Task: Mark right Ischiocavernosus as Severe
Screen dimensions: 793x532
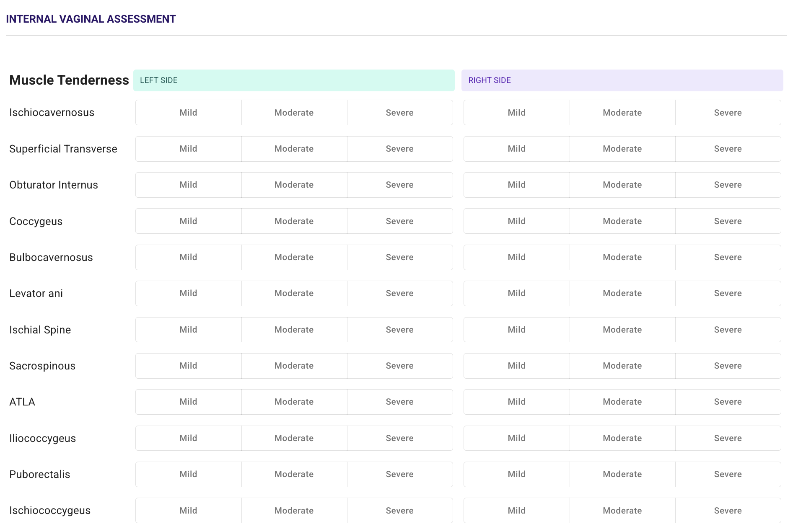Action: click(728, 112)
